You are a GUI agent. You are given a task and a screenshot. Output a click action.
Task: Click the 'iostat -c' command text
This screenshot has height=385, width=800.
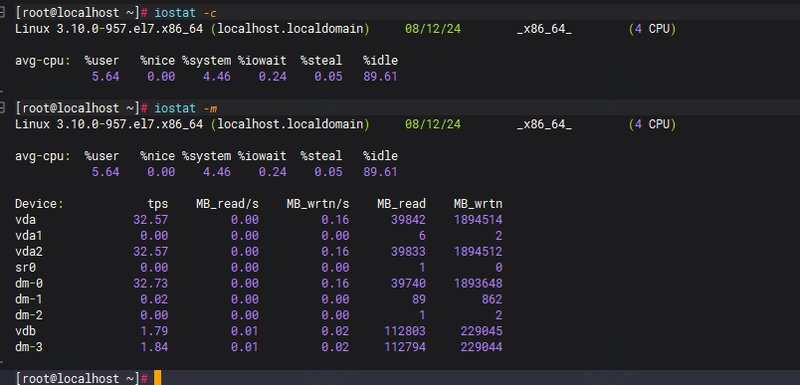point(185,13)
